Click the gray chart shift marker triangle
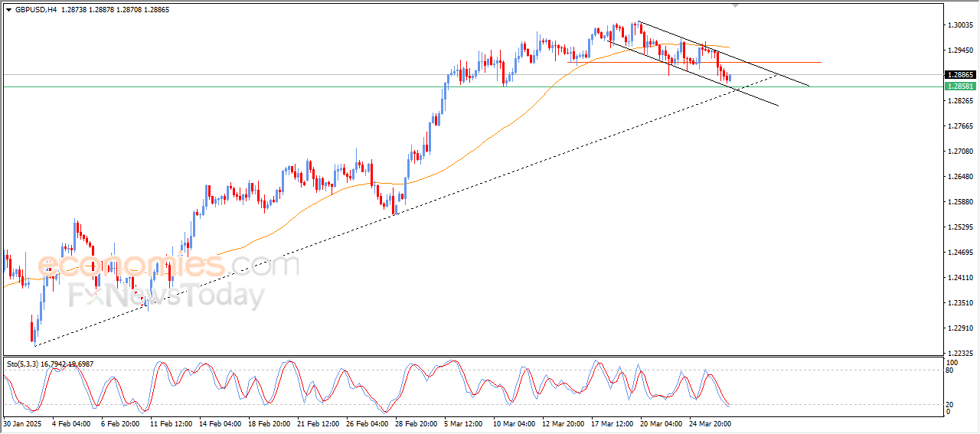 point(737,6)
